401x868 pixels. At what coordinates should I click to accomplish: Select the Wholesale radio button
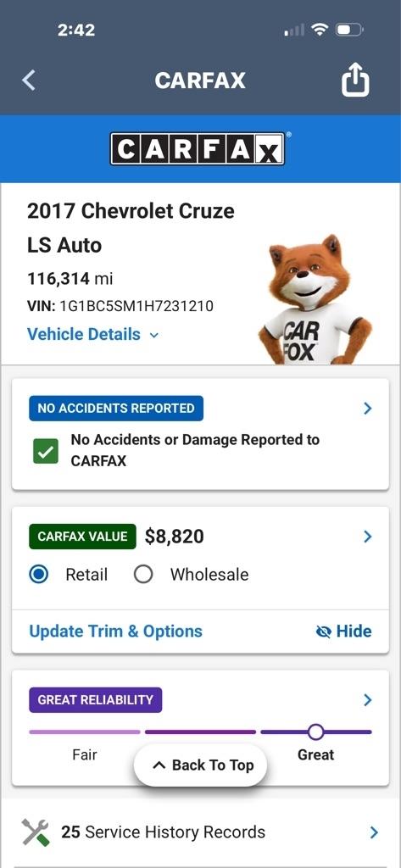coord(143,575)
